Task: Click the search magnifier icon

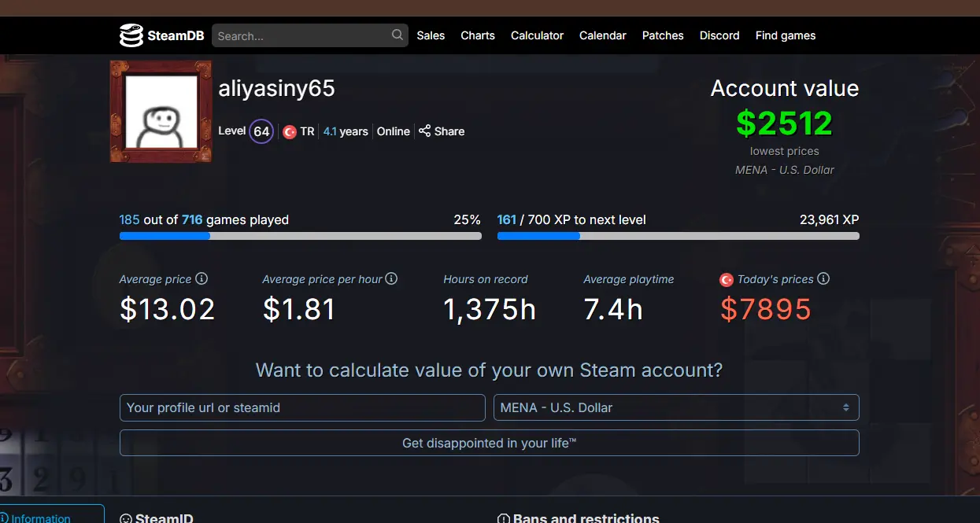Action: [x=398, y=35]
